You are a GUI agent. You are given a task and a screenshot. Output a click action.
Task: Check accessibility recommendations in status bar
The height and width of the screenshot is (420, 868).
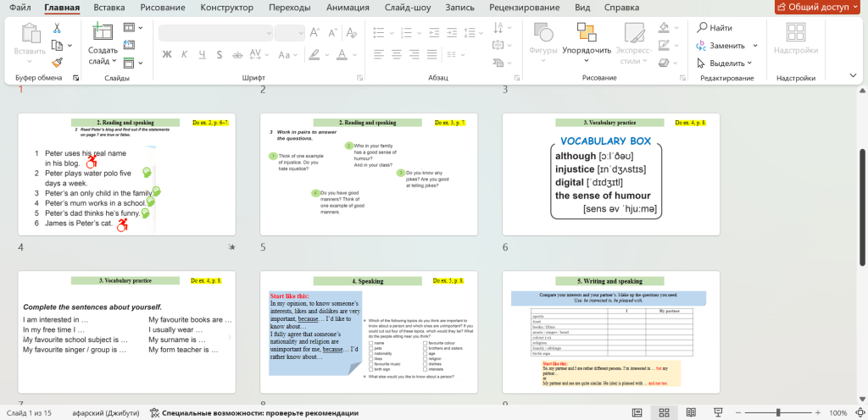click(254, 413)
